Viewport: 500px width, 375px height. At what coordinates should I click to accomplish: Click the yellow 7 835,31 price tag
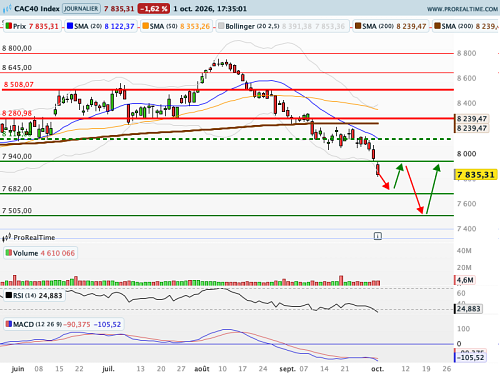(476, 175)
